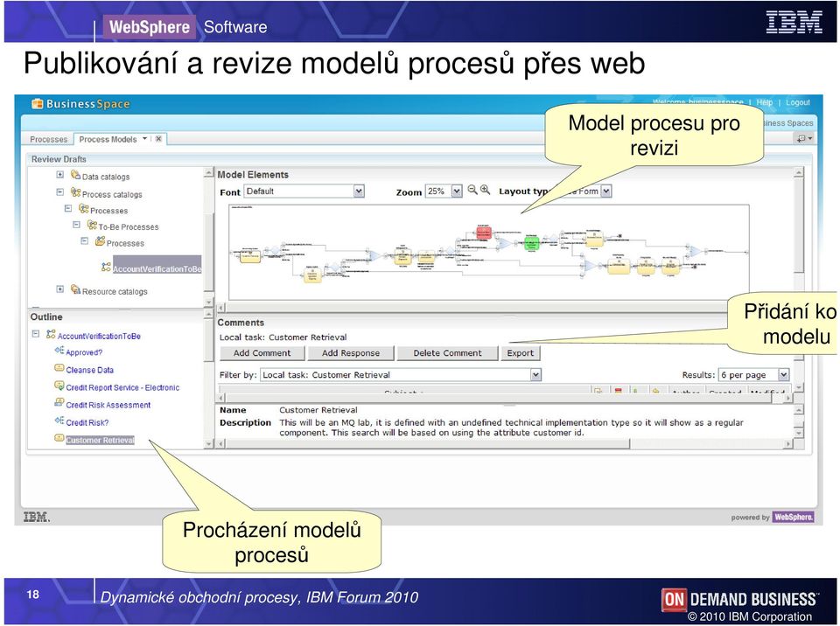Open the Process Models tab menu arrow
The width and height of the screenshot is (840, 626).
tap(144, 139)
